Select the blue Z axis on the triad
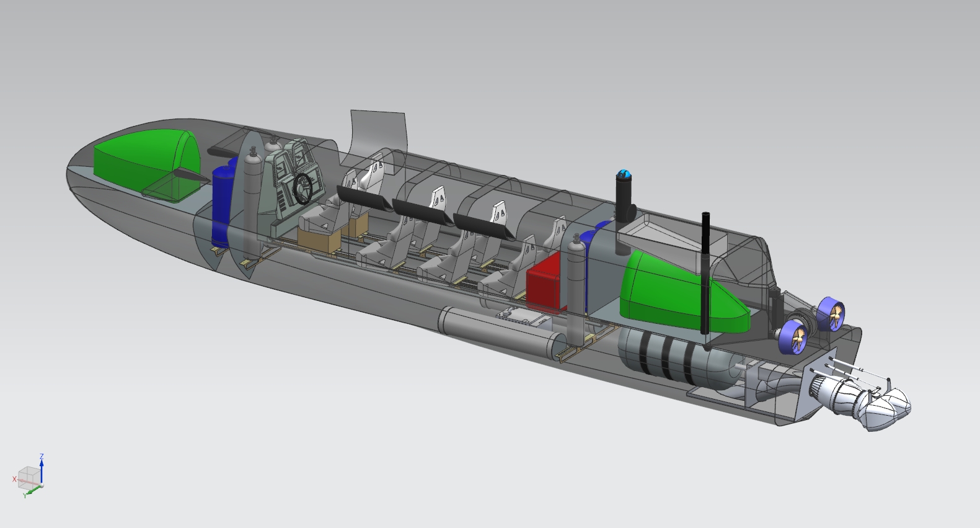The width and height of the screenshot is (980, 528). coord(42,467)
